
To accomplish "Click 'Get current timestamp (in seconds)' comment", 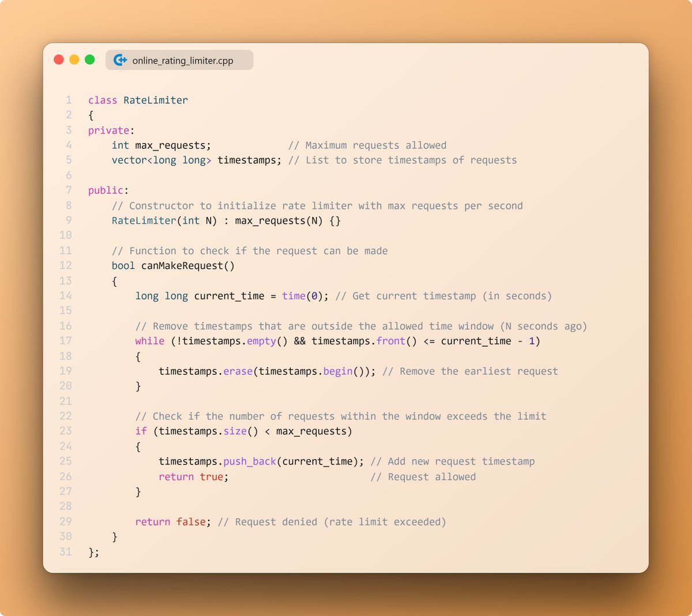I will [443, 296].
